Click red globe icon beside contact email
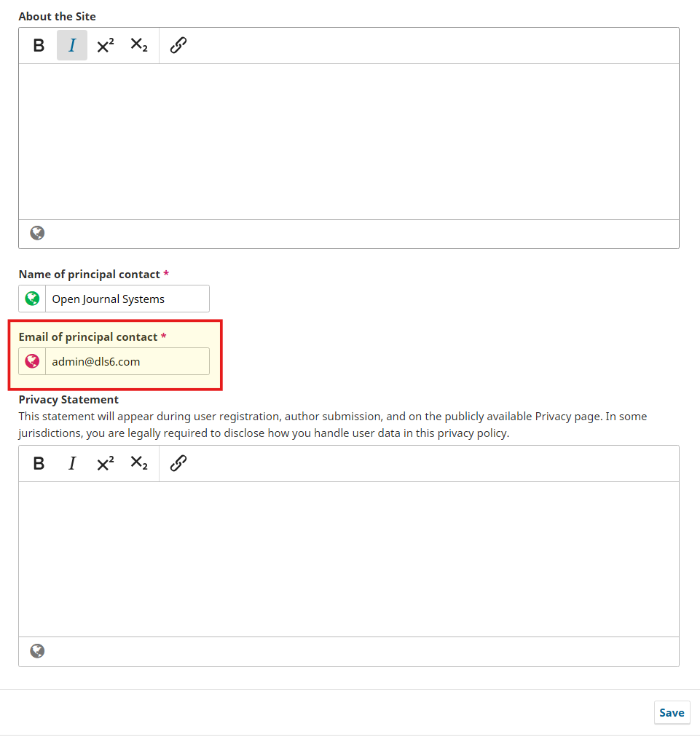Screen dimensions: 700x737 [32, 361]
